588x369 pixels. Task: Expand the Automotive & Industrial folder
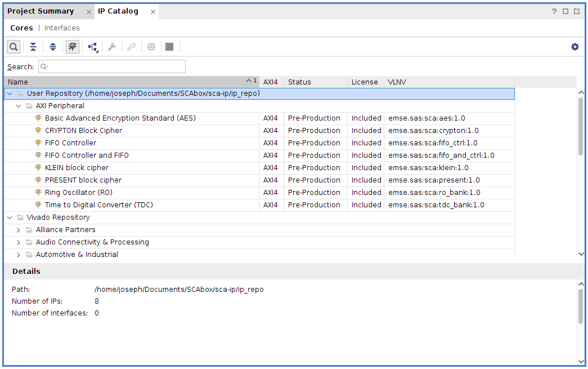[x=19, y=255]
